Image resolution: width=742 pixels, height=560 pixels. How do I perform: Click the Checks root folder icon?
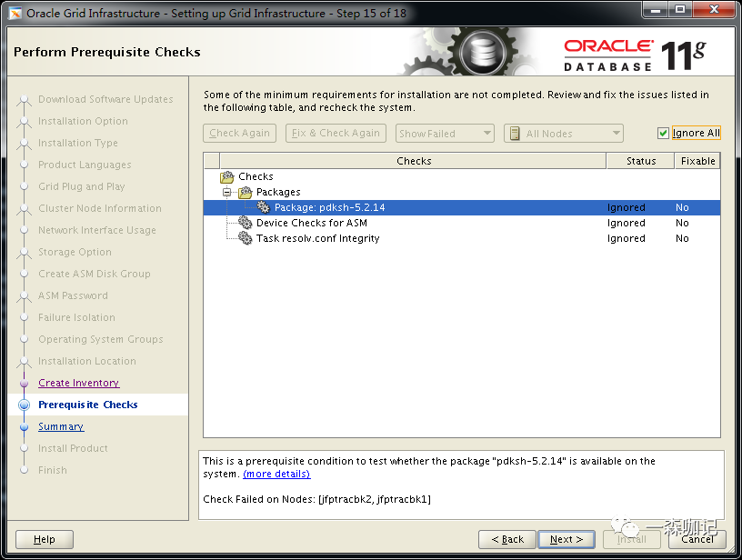coord(227,177)
